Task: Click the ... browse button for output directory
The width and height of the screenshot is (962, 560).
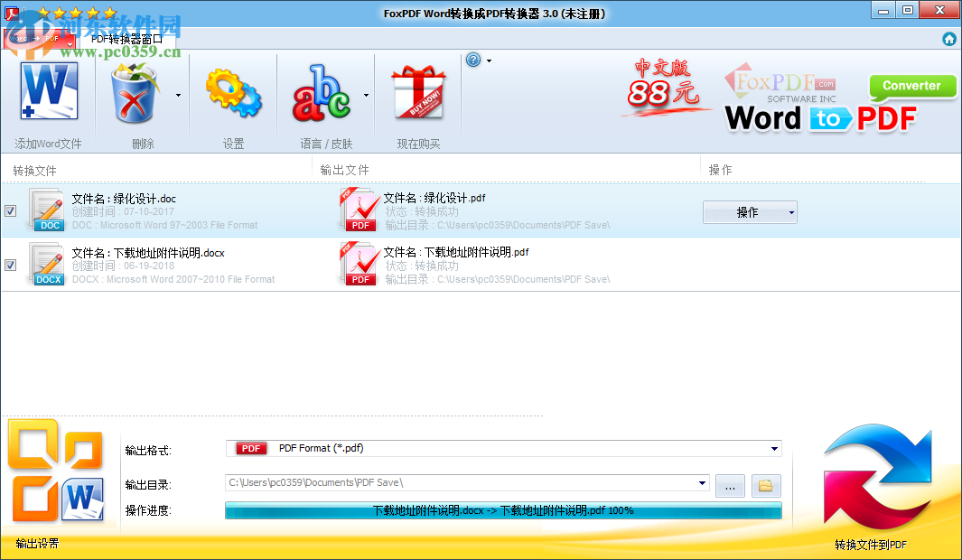Action: (730, 485)
